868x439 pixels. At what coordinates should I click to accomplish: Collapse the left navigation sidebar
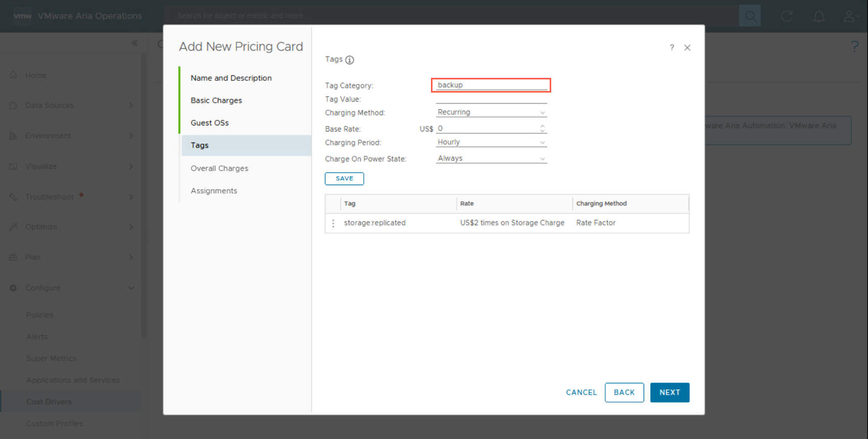(134, 43)
